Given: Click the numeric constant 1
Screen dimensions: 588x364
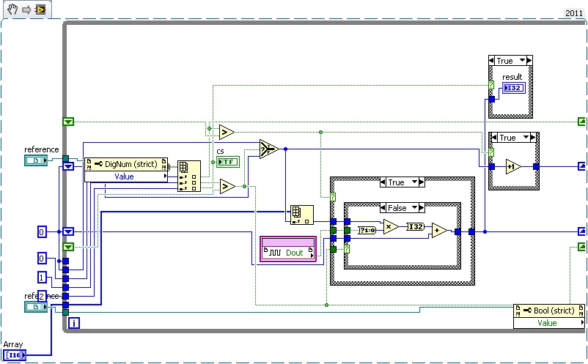Looking at the screenshot, I should [x=43, y=277].
